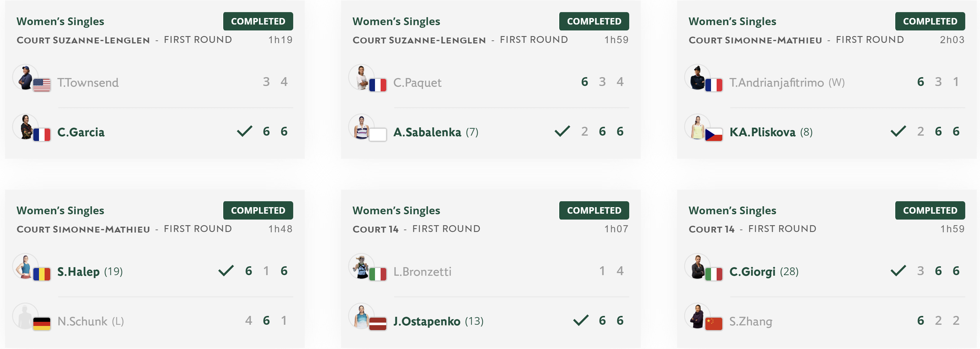Click Women's Singles title on Paquet match card
The width and height of the screenshot is (980, 349).
396,21
